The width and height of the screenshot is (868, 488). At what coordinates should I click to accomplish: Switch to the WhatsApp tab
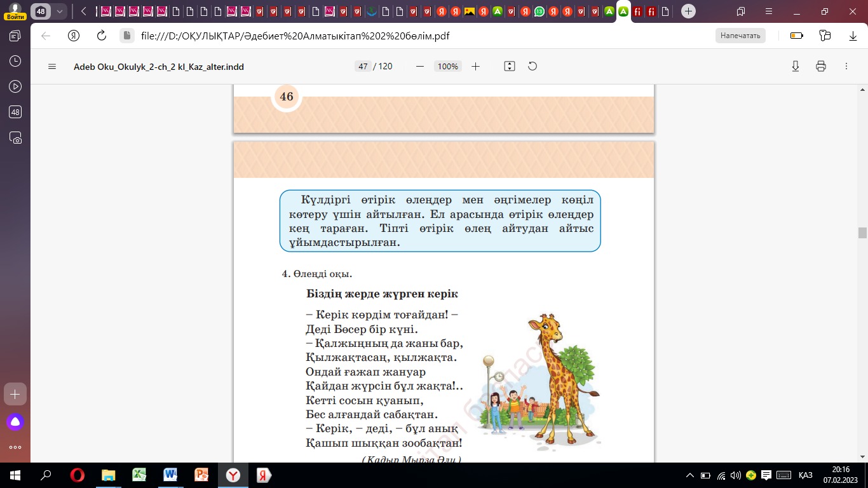pos(539,11)
